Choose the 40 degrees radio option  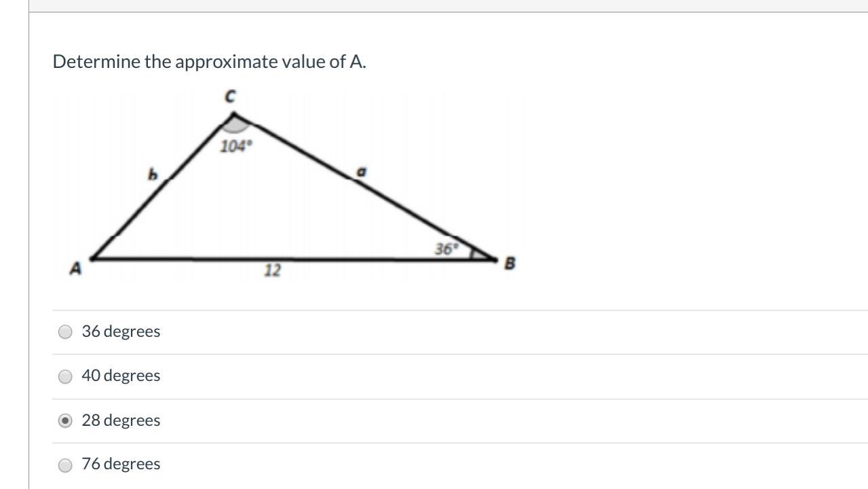pos(65,376)
